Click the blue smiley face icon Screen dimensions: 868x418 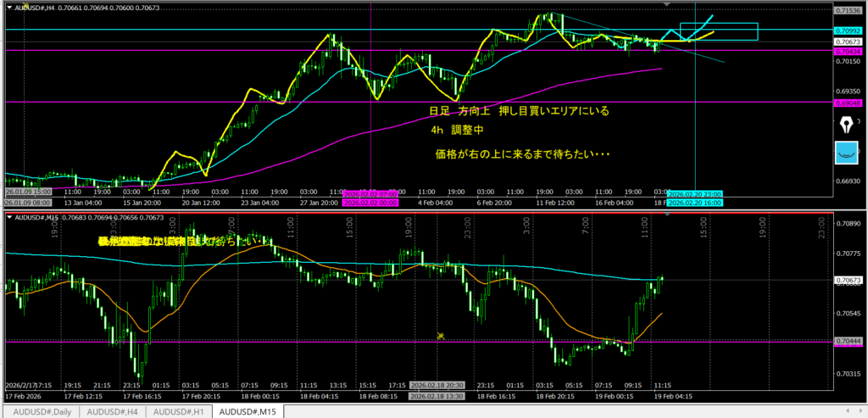click(846, 153)
